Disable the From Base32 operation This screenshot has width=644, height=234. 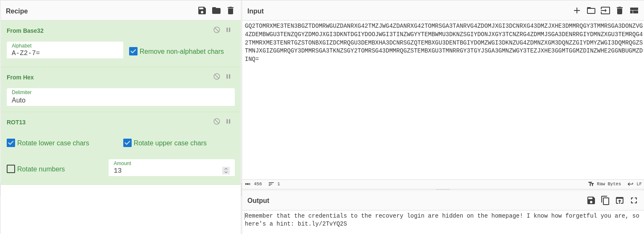pyautogui.click(x=217, y=30)
